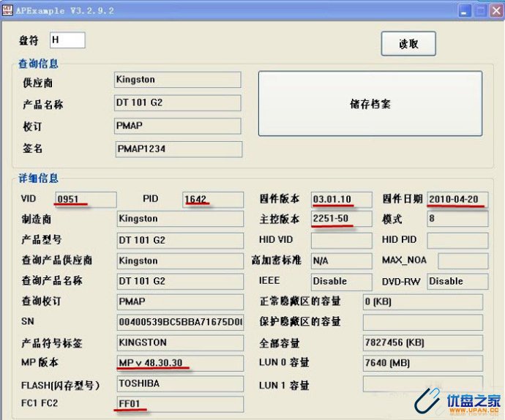Click the 产品符号标签 label
The height and width of the screenshot is (420, 505).
pyautogui.click(x=51, y=343)
